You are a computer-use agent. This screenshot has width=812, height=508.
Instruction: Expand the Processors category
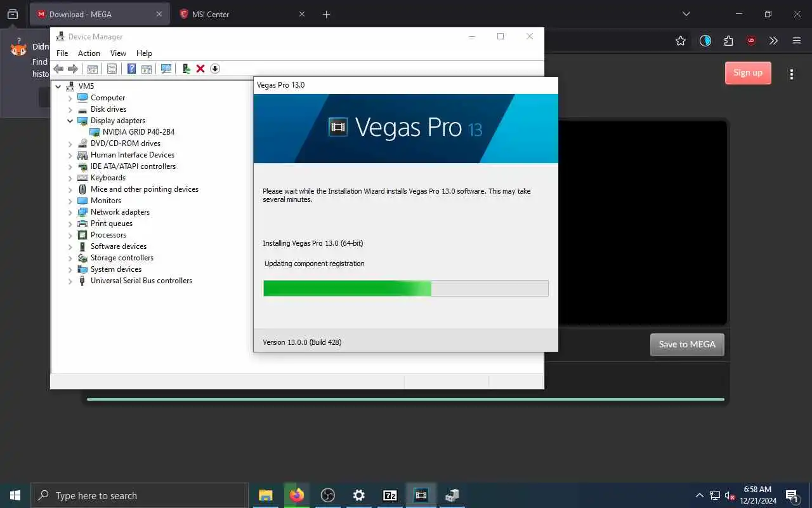(x=70, y=235)
